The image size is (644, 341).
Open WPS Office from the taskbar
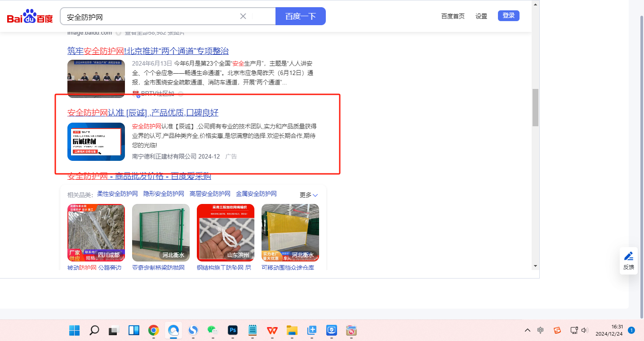[x=272, y=331]
